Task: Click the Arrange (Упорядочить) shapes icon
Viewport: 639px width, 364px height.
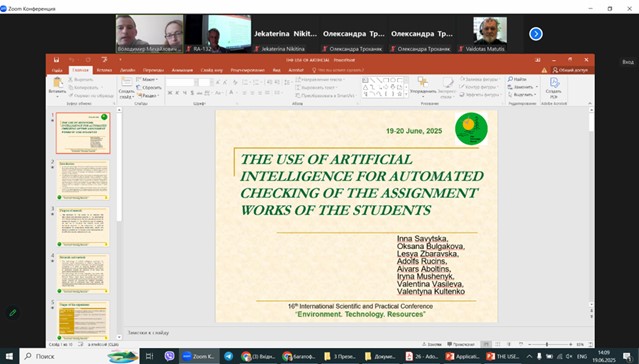Action: coord(423,82)
